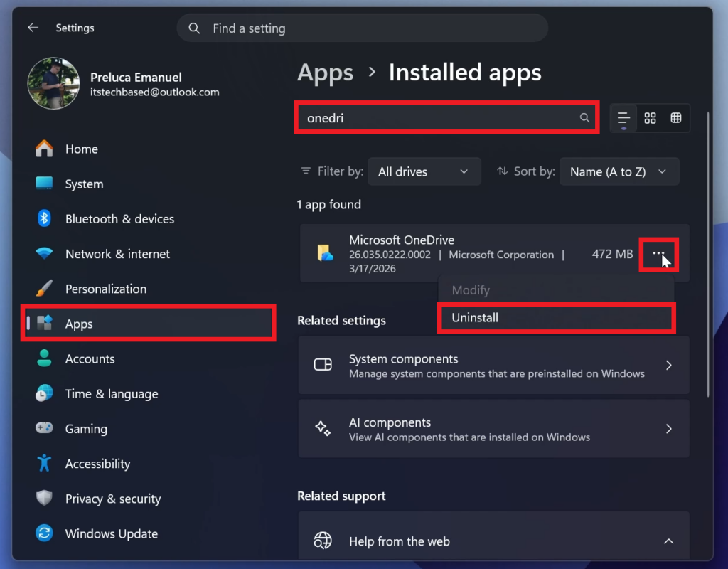Screen dimensions: 728x569
Task: Click the installed apps search field
Action: pos(437,118)
